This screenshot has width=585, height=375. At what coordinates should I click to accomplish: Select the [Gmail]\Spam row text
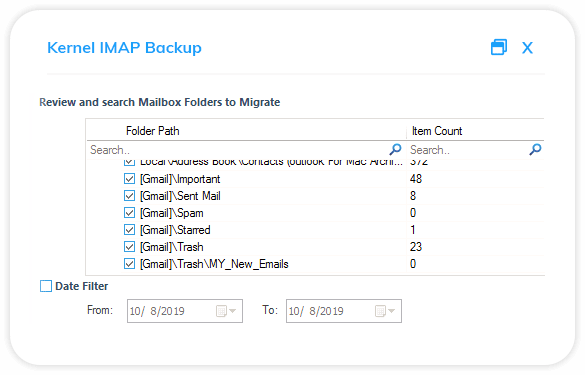(x=172, y=213)
